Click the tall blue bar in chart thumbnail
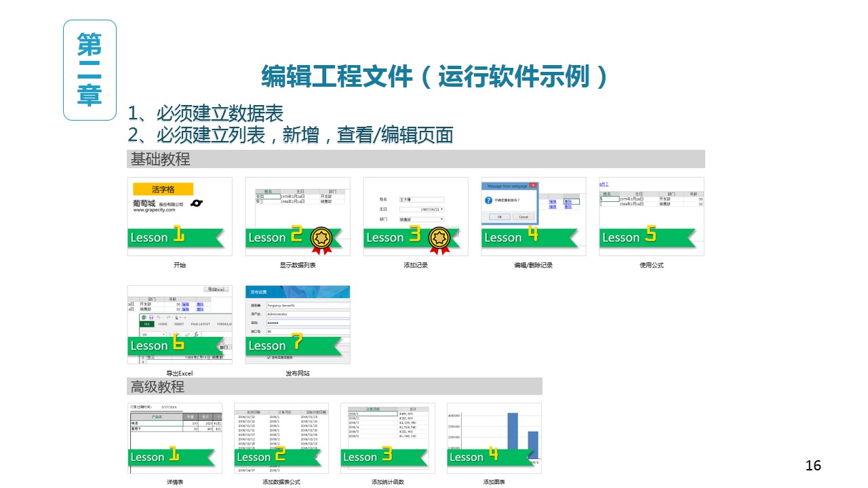 (513, 430)
